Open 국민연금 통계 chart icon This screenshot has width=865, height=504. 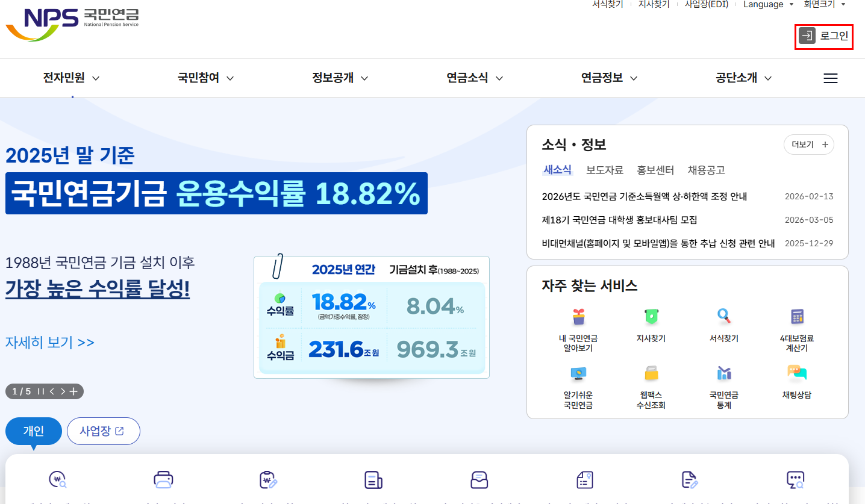(723, 373)
